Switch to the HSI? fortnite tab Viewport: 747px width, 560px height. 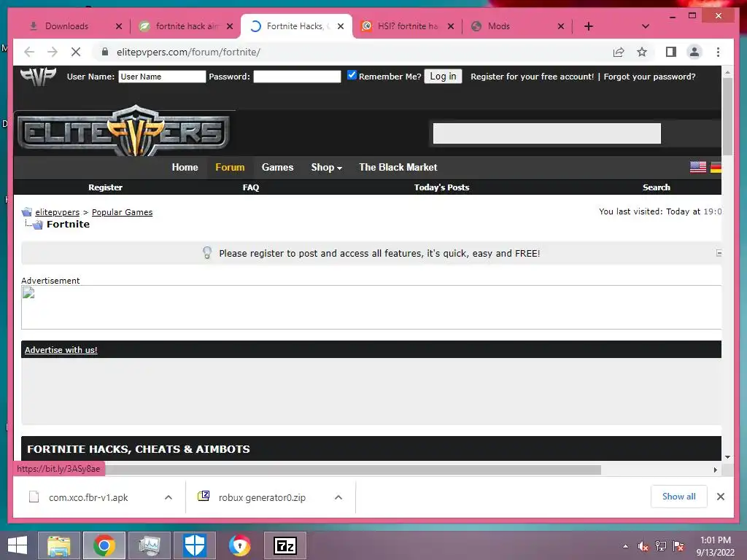point(407,26)
